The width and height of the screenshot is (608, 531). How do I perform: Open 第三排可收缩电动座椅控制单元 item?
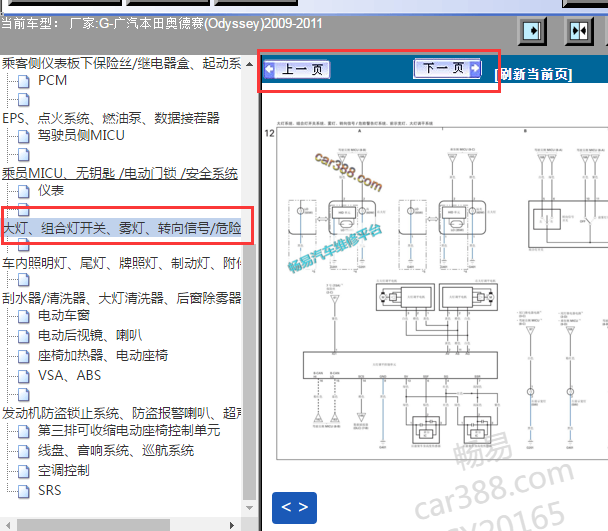coord(129,430)
